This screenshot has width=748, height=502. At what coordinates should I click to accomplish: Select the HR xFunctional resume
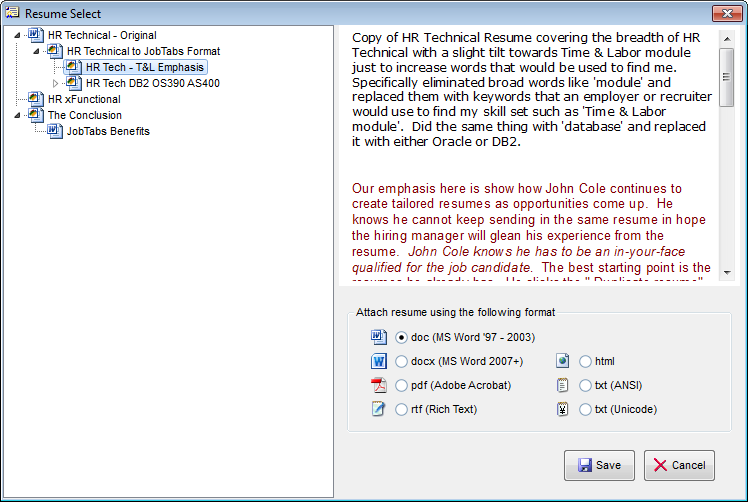point(84,99)
